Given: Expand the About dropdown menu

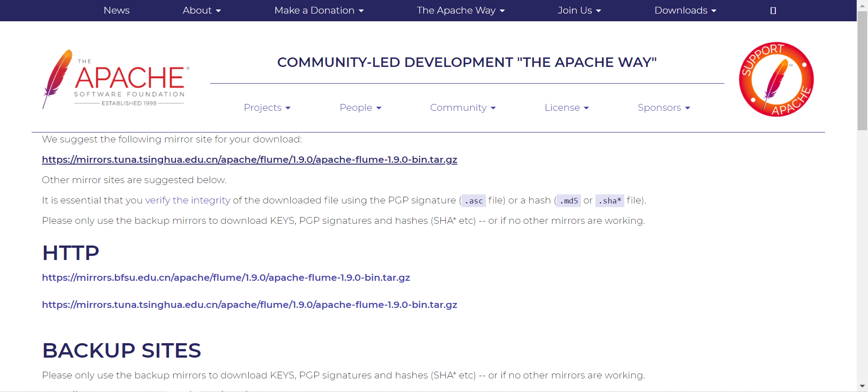Looking at the screenshot, I should (x=202, y=10).
